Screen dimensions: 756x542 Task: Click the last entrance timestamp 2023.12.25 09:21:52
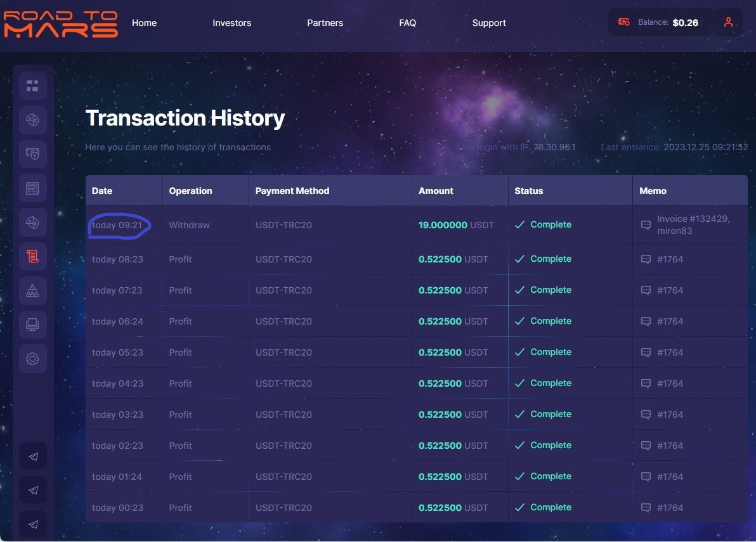click(706, 147)
